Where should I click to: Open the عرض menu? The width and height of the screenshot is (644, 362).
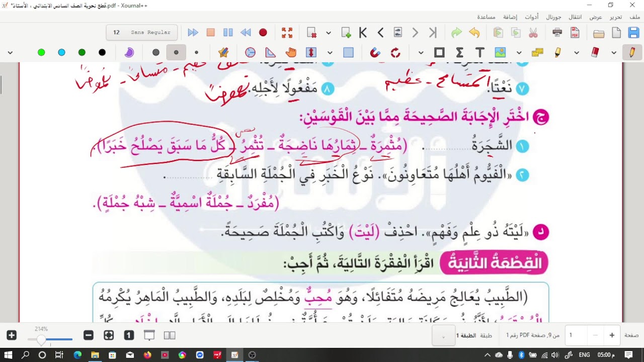tap(596, 17)
